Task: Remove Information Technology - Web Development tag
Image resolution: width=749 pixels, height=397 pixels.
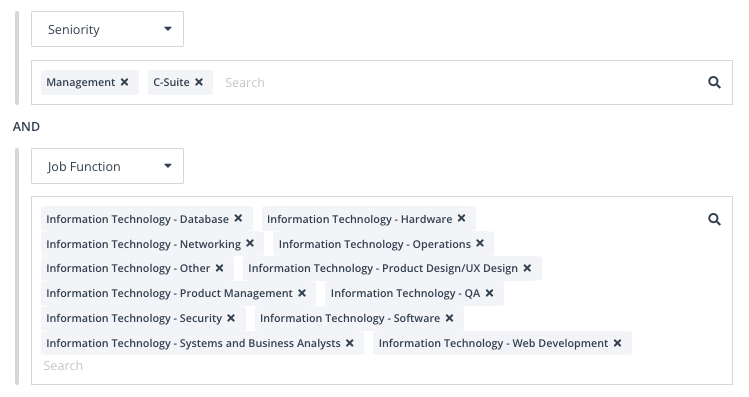Action: (x=617, y=343)
